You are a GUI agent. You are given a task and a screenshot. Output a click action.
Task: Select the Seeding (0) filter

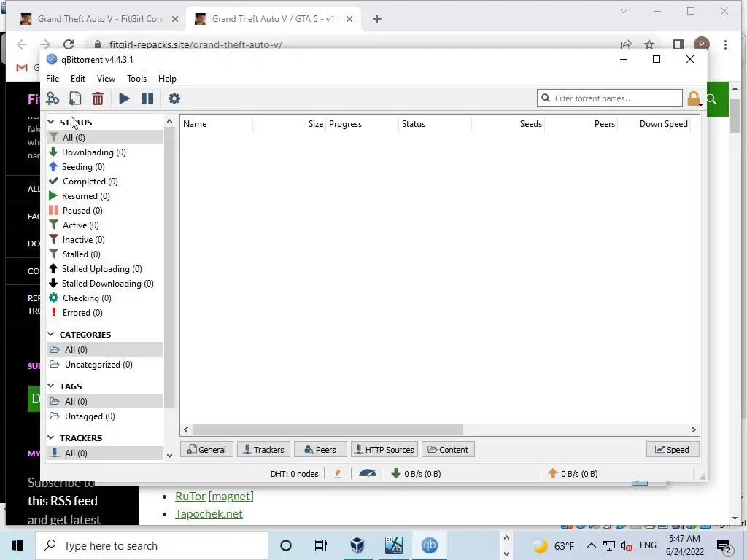(105, 167)
